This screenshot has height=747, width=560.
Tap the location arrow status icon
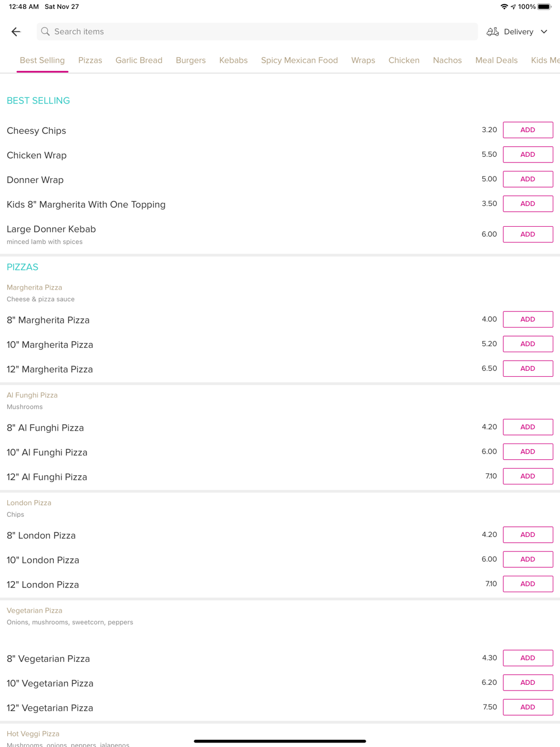click(x=513, y=7)
